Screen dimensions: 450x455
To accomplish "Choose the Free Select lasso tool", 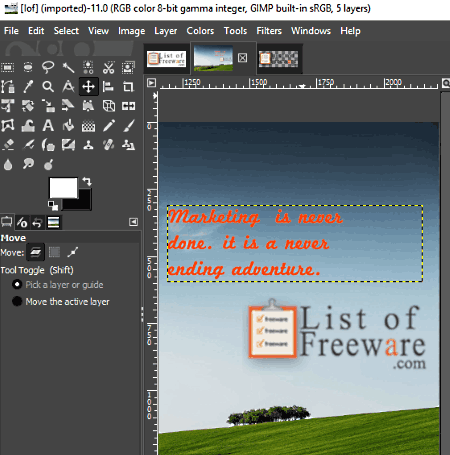I will (x=48, y=67).
